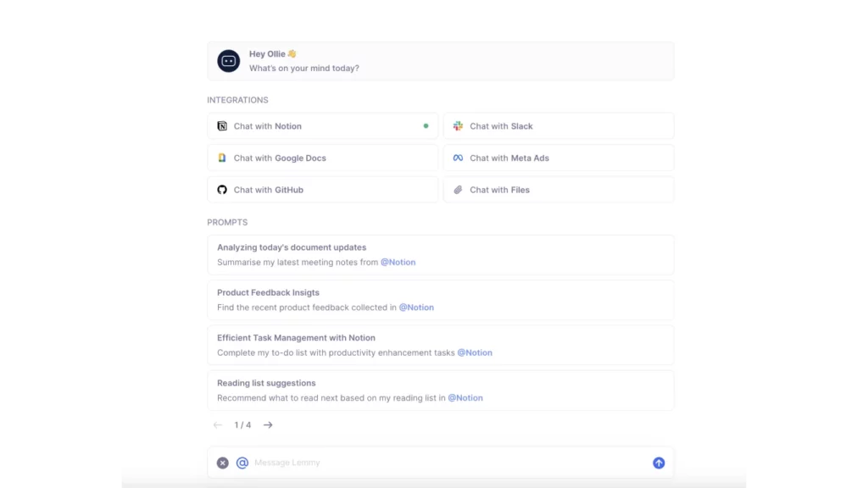Pick the Reading list suggestions prompt

pyautogui.click(x=440, y=390)
